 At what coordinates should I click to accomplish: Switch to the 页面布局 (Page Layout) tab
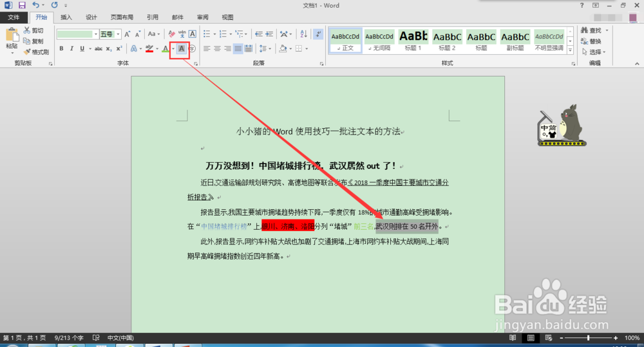click(x=122, y=17)
